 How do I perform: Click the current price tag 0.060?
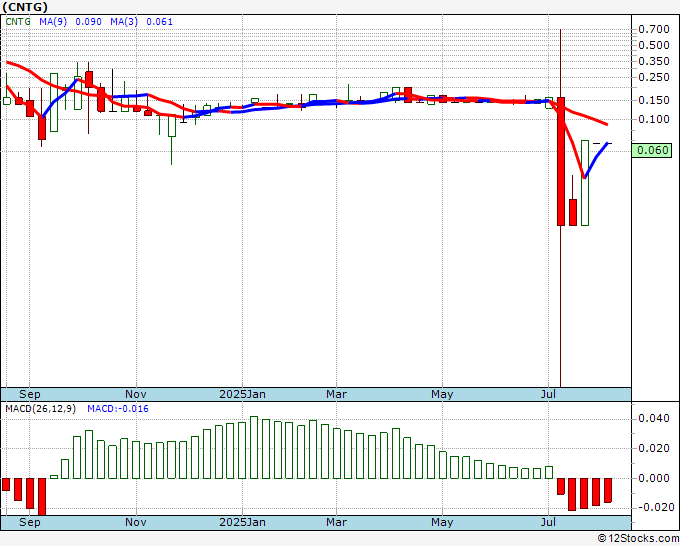click(652, 150)
